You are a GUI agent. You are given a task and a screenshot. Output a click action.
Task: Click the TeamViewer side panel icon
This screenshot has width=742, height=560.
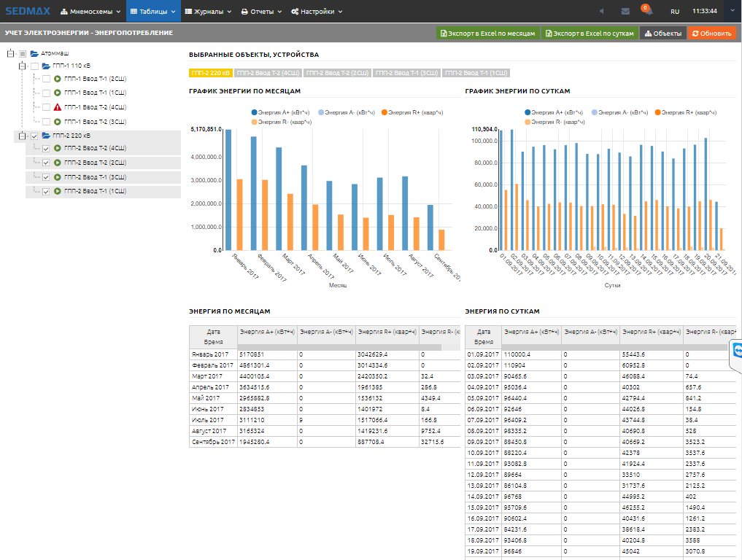[736, 351]
